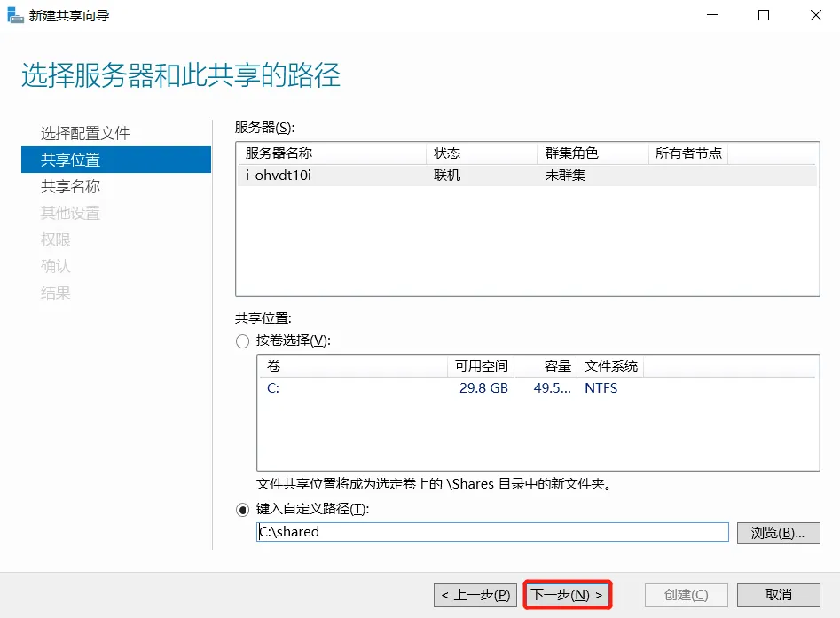Select the C: volume row
Viewport: 840px width, 618px height.
pos(355,387)
